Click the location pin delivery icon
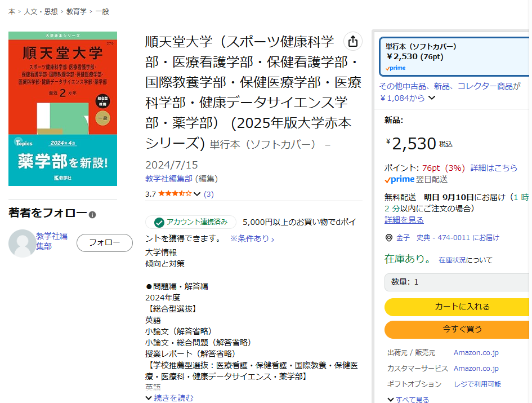 [x=388, y=238]
